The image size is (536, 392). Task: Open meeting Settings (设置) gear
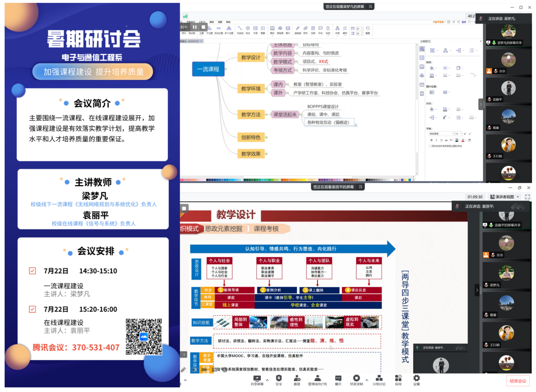(x=416, y=379)
